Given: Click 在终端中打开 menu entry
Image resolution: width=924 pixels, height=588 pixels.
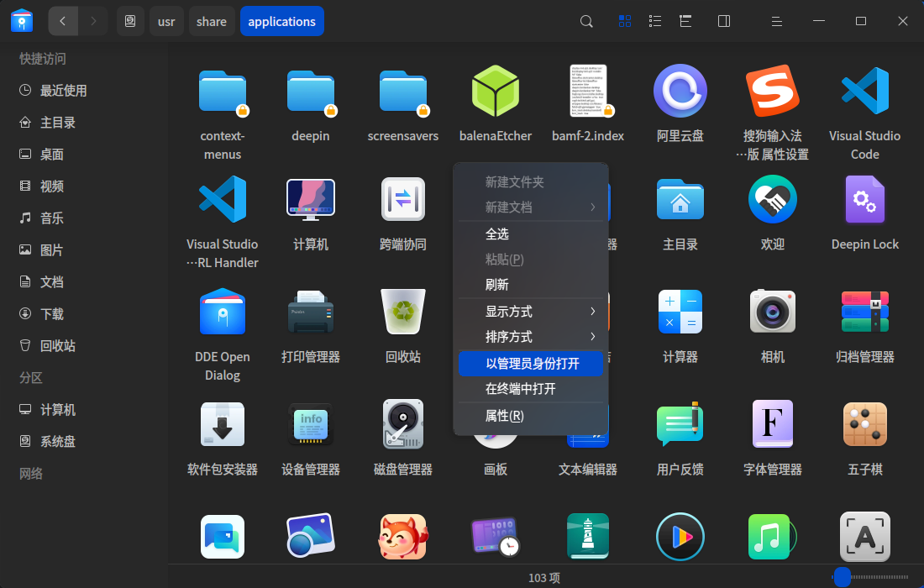Looking at the screenshot, I should (x=531, y=388).
